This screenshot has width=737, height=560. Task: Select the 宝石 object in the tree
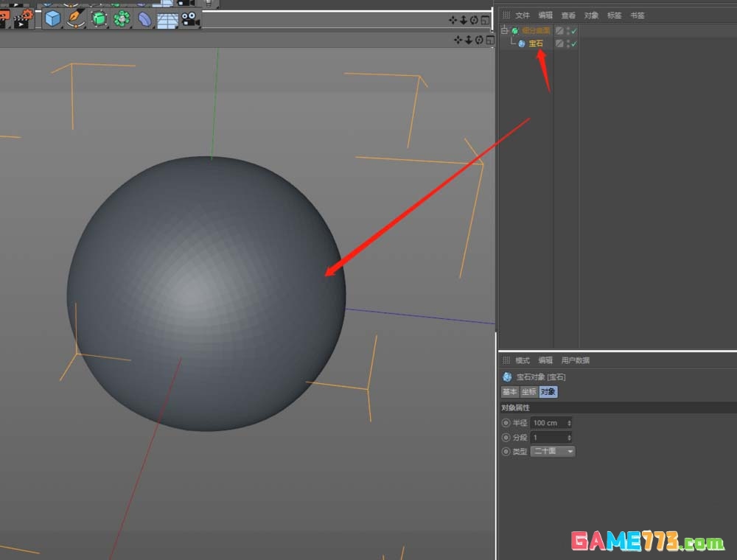(x=536, y=44)
